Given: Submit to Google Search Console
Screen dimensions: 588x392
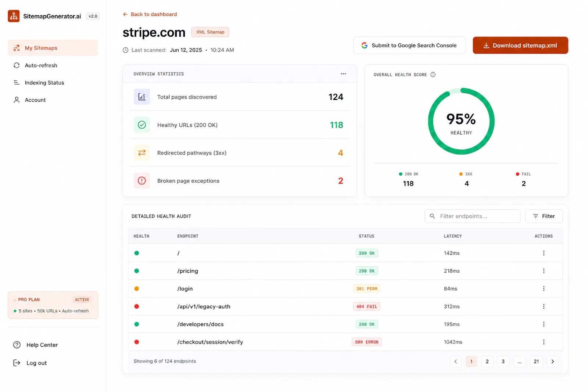Looking at the screenshot, I should 409,46.
